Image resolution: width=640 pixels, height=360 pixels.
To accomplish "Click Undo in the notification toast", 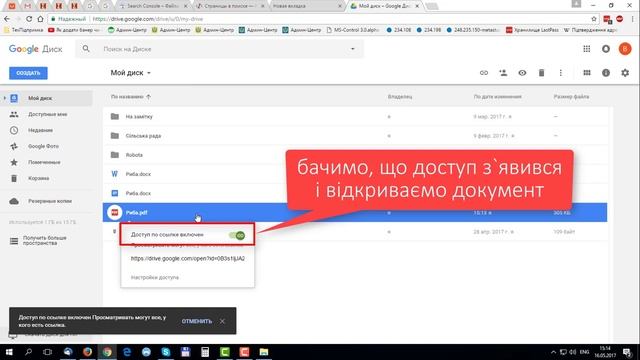I will tap(197, 321).
